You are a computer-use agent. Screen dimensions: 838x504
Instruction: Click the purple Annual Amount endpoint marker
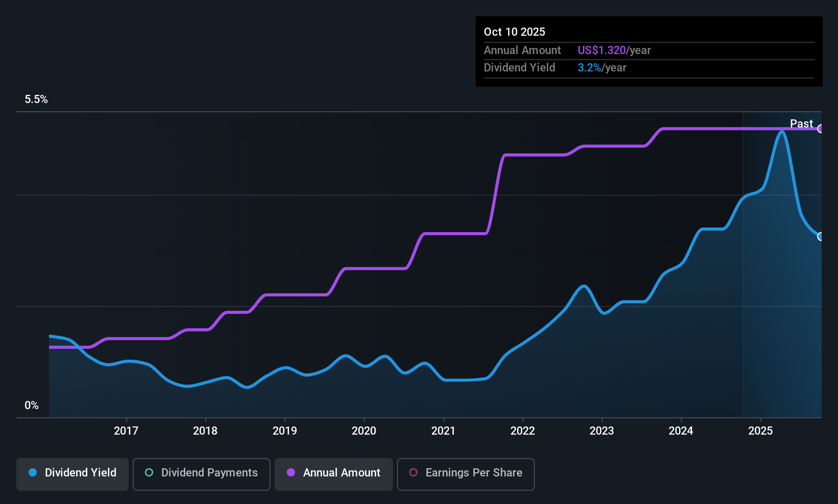click(820, 129)
